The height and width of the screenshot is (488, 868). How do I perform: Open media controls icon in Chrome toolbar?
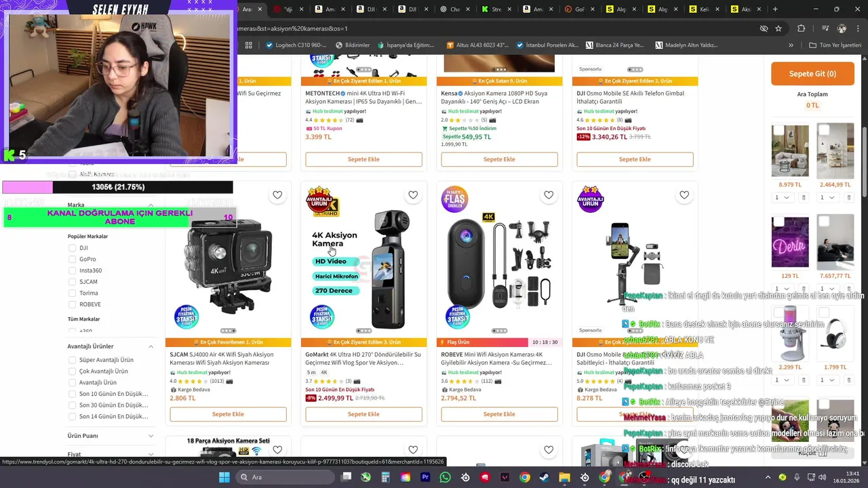pos(825,28)
